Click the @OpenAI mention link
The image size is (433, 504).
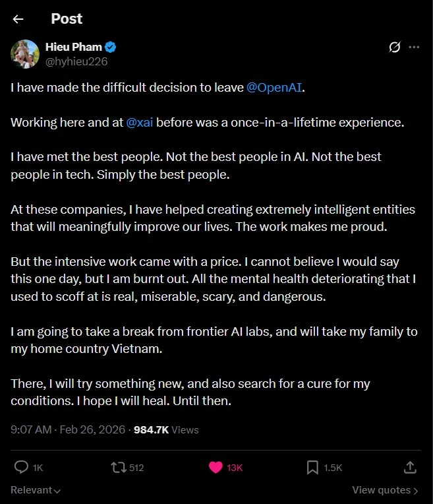(275, 87)
